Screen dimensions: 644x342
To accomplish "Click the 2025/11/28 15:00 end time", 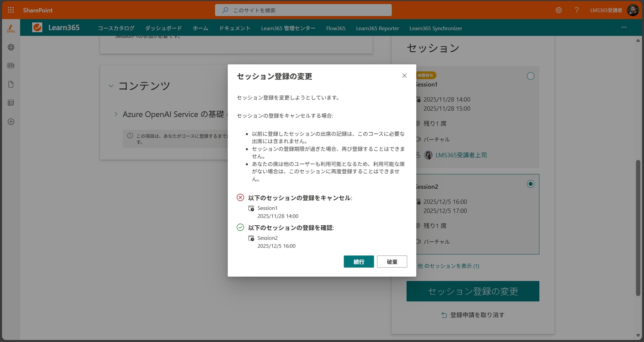I will point(447,108).
